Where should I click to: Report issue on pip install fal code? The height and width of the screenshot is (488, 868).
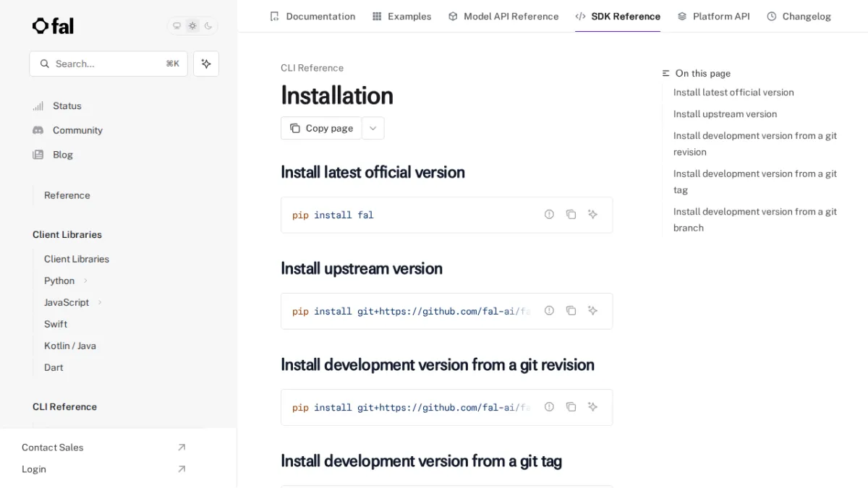pos(549,215)
